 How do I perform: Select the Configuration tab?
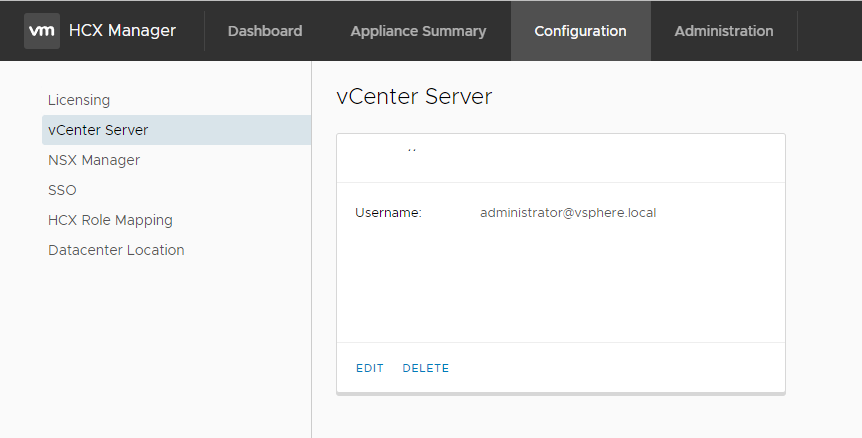580,31
